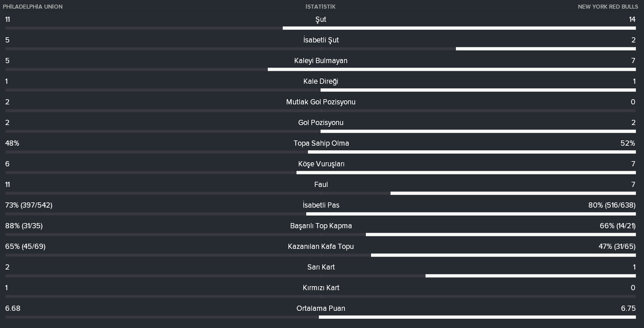Select the İsabetli Şut row label
The height and width of the screenshot is (328, 644).
pyautogui.click(x=321, y=40)
